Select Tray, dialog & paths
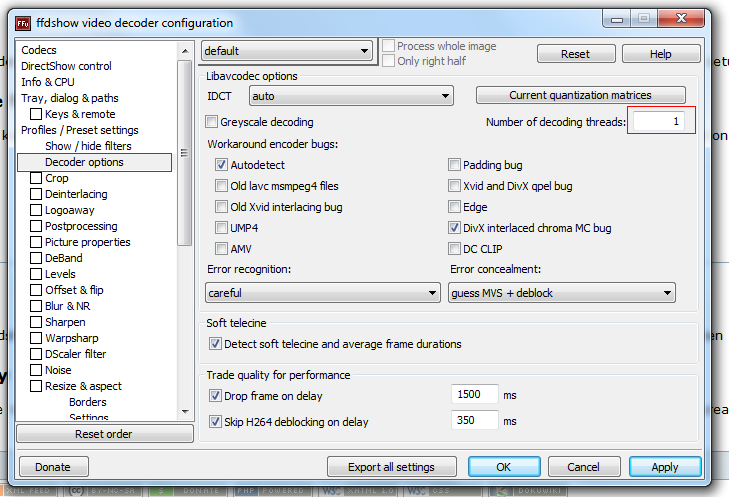The image size is (729, 497). [x=70, y=98]
